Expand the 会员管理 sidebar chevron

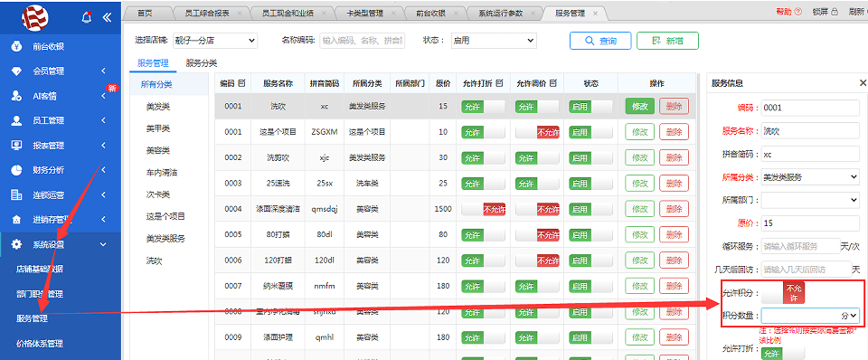pyautogui.click(x=103, y=71)
